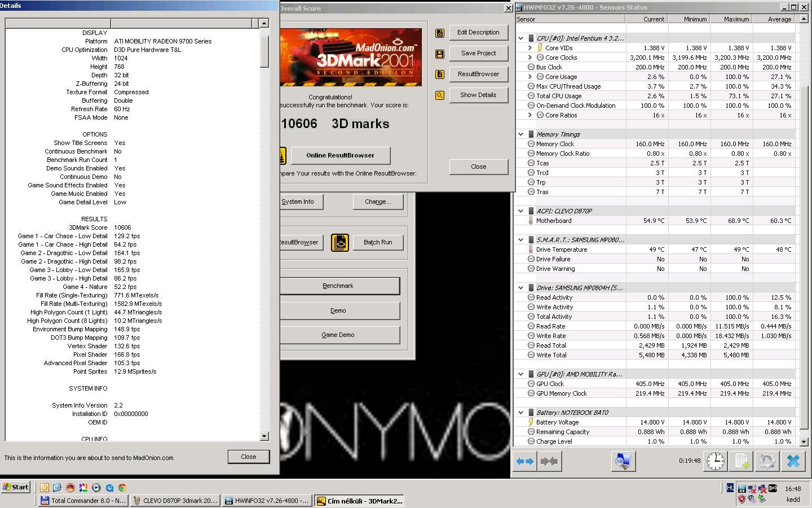This screenshot has height=508, width=812.
Task: Click the Maximum column header
Action: point(731,19)
